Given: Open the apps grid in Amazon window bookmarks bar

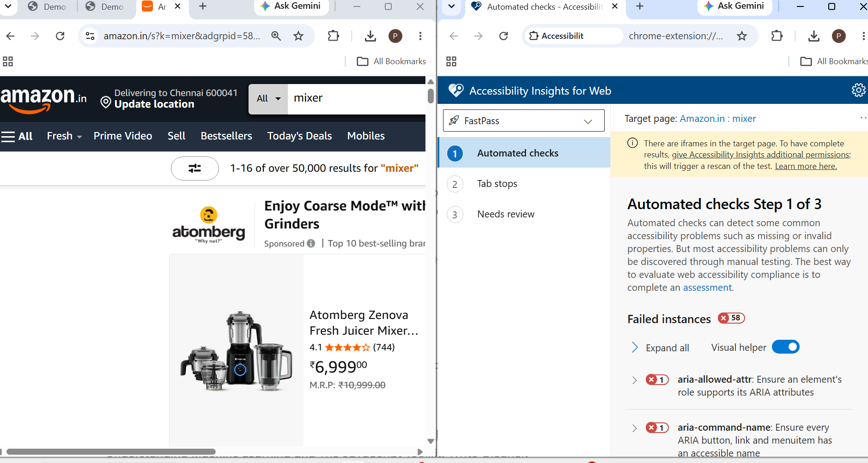Looking at the screenshot, I should [x=8, y=61].
